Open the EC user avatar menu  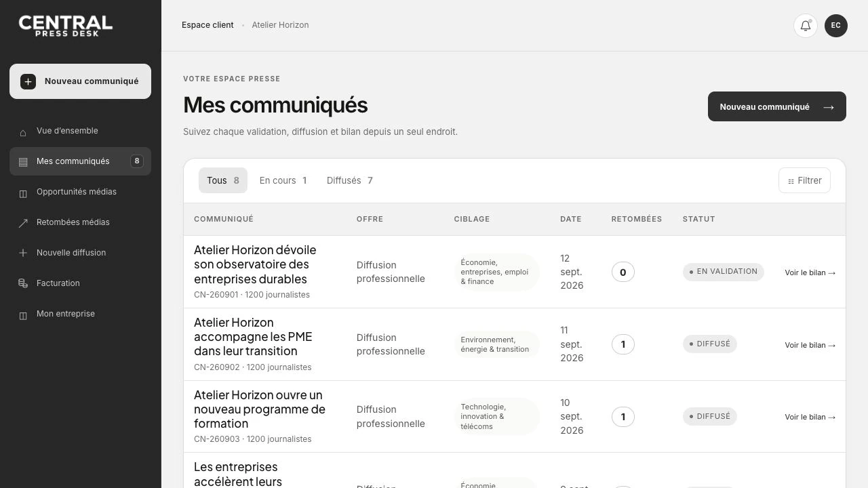pyautogui.click(x=836, y=26)
